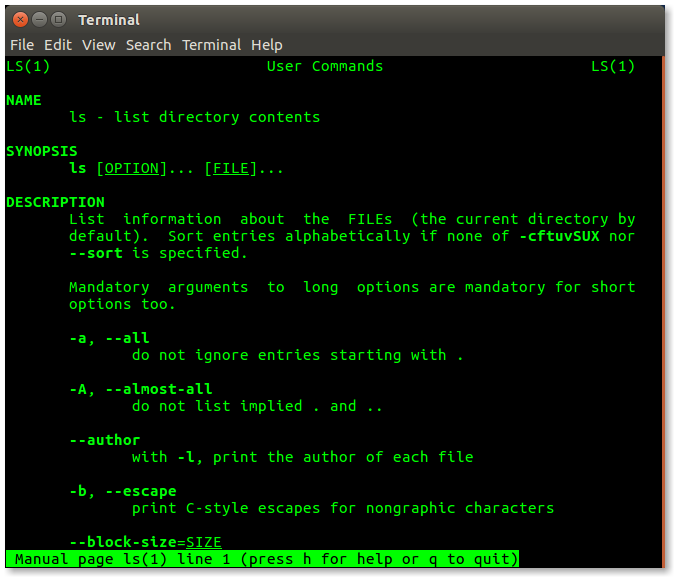The image size is (674, 577).
Task: Click 'ls - list directory contents' line
Action: click(195, 117)
